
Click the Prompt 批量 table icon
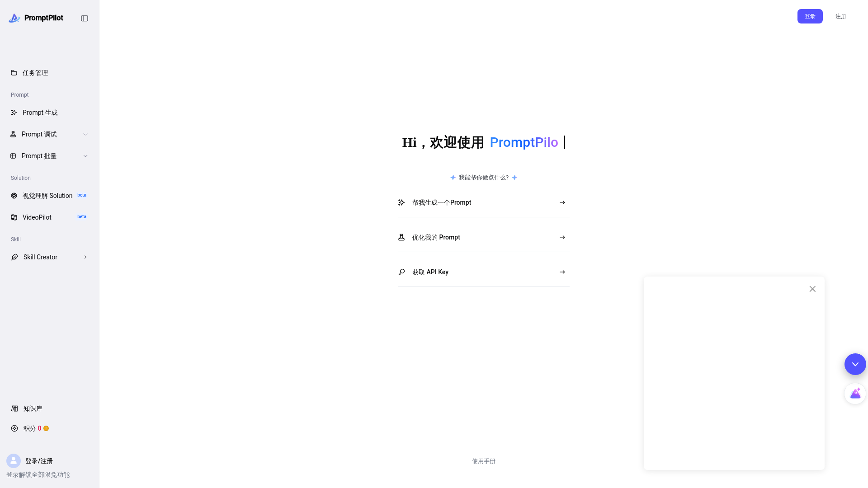(13, 156)
